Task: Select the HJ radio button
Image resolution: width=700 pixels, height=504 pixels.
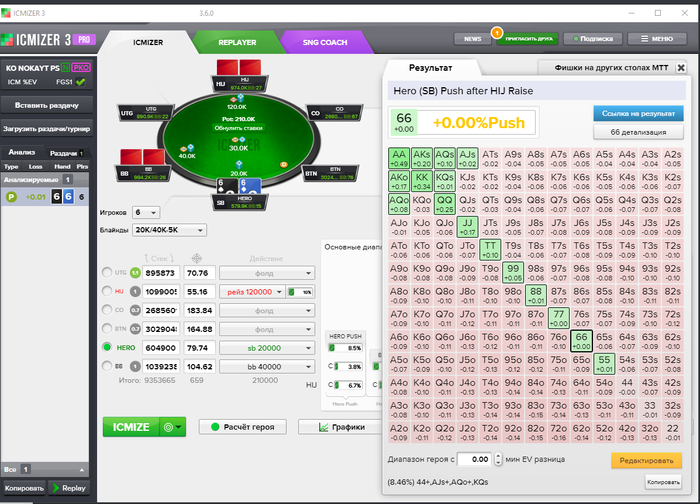Action: [107, 291]
